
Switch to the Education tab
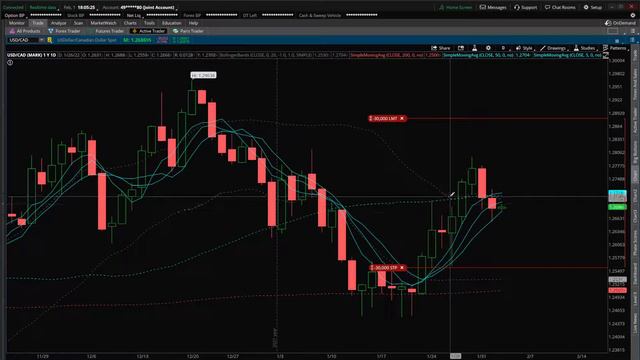pos(171,23)
